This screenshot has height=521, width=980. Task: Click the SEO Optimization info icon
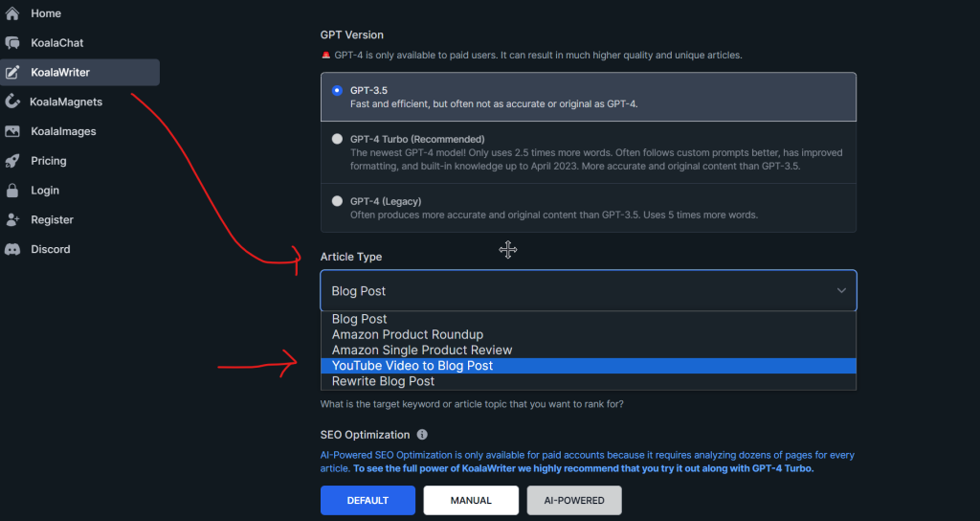click(x=422, y=434)
